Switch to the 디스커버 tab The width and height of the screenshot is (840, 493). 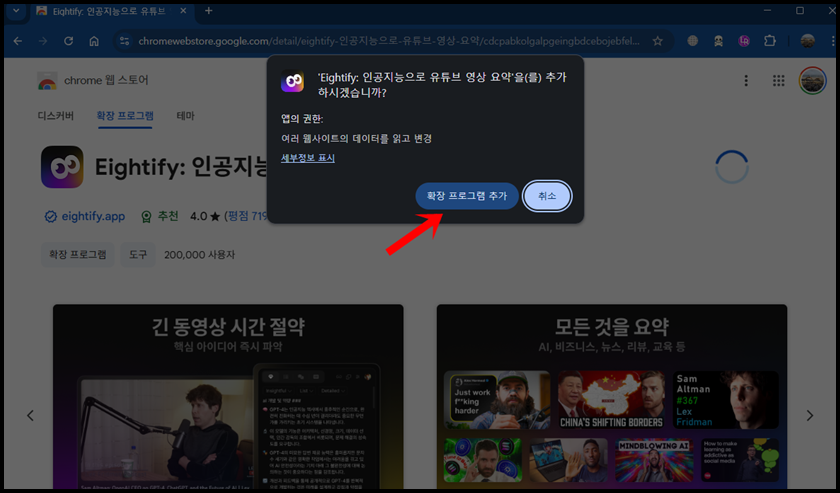(56, 116)
